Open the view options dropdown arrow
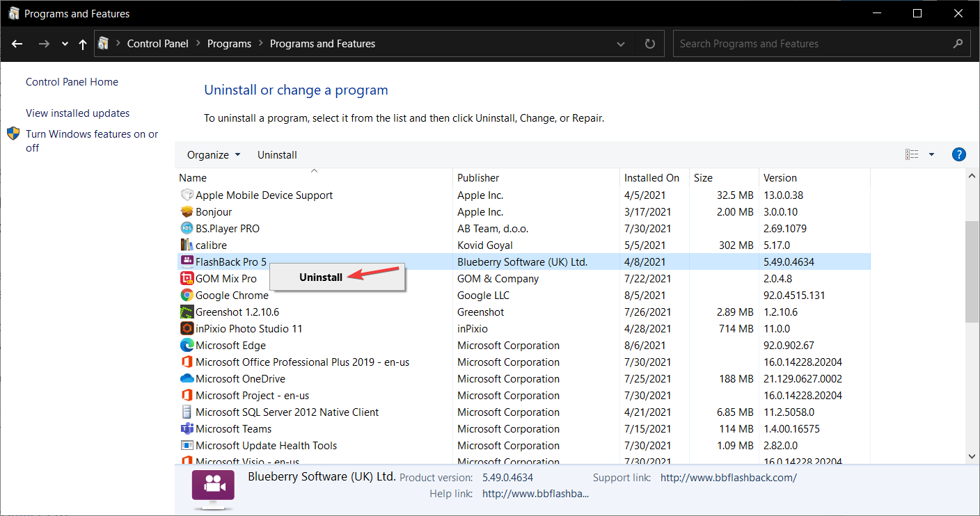Screen dimensions: 980x516 [x=931, y=154]
